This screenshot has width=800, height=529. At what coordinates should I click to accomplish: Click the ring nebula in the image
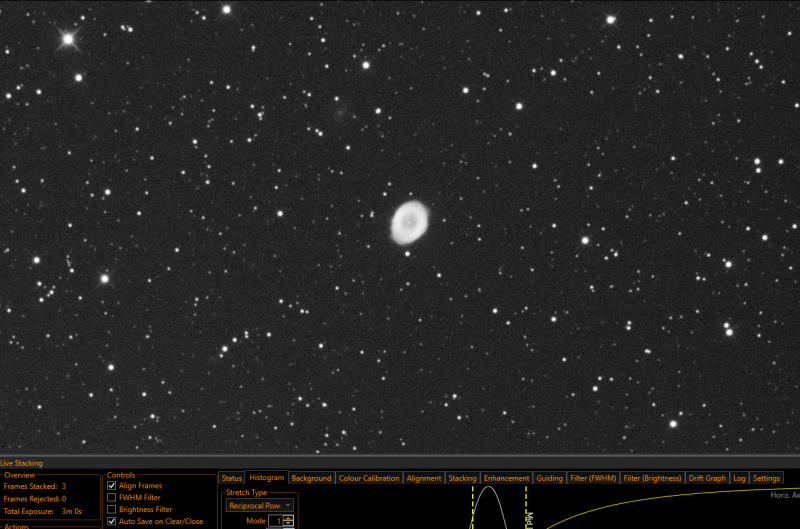coord(409,222)
